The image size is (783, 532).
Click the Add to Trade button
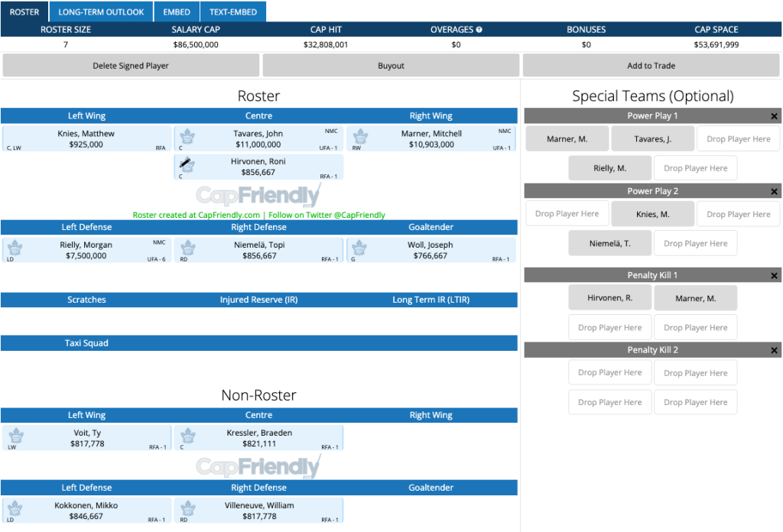click(x=651, y=66)
